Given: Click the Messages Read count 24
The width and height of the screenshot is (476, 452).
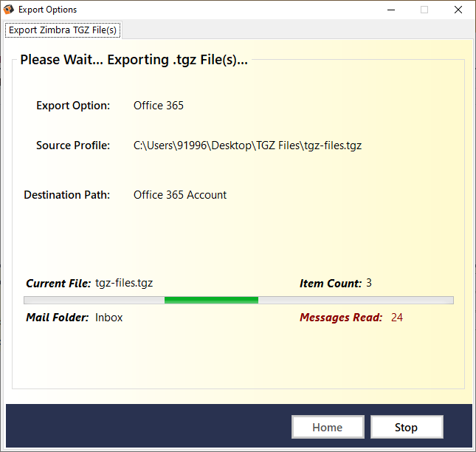Looking at the screenshot, I should (397, 318).
